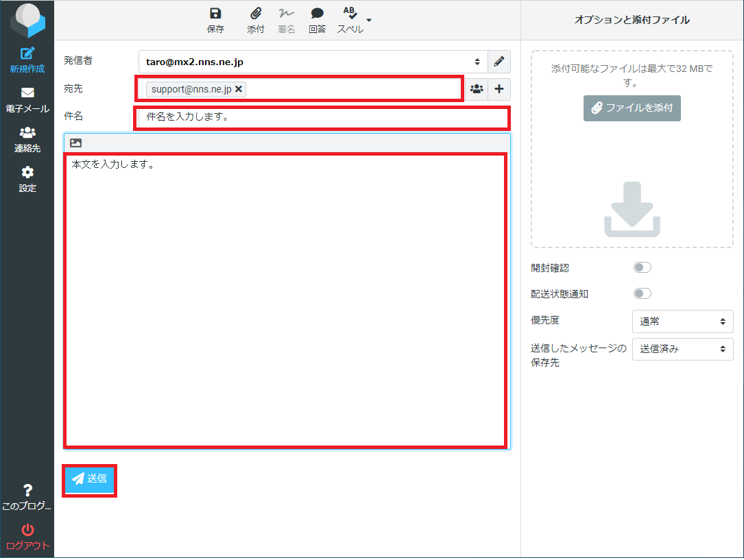
Task: Turn on the 配送状態通知 toggle
Action: click(x=642, y=293)
